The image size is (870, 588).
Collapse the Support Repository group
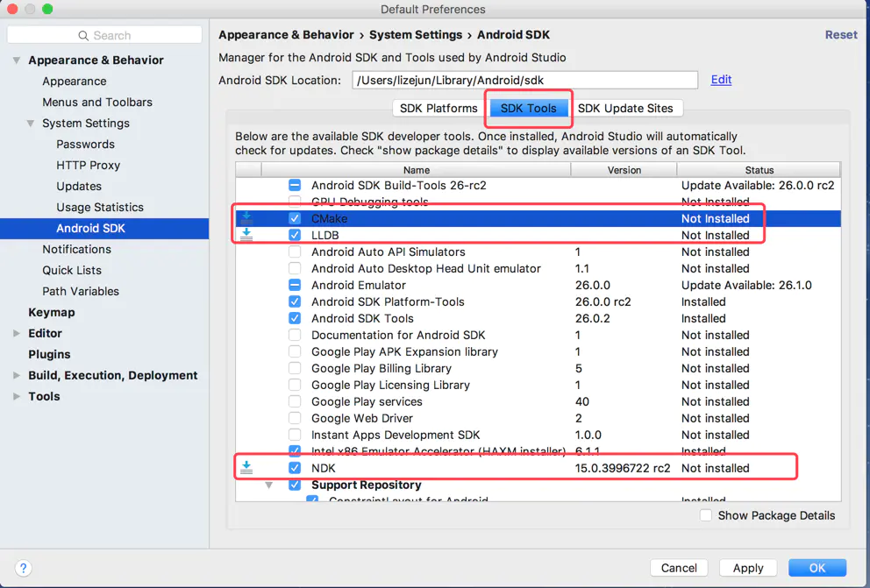point(269,485)
